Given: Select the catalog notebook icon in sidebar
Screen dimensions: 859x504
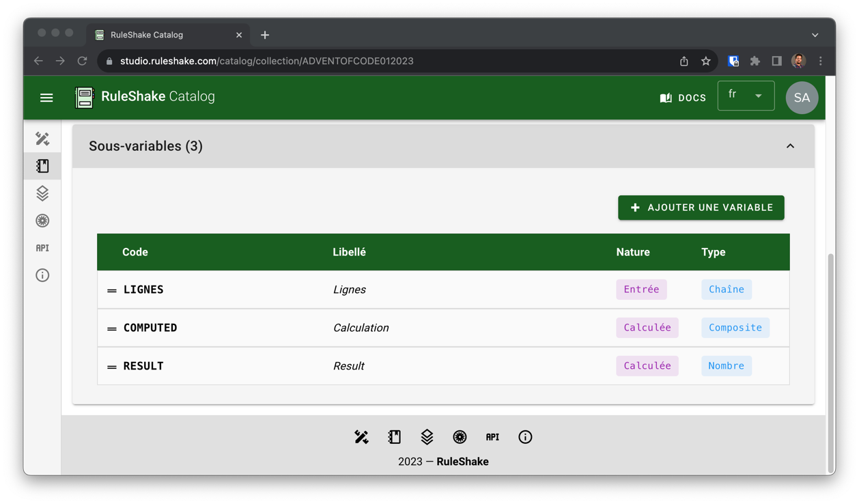Looking at the screenshot, I should coord(42,166).
